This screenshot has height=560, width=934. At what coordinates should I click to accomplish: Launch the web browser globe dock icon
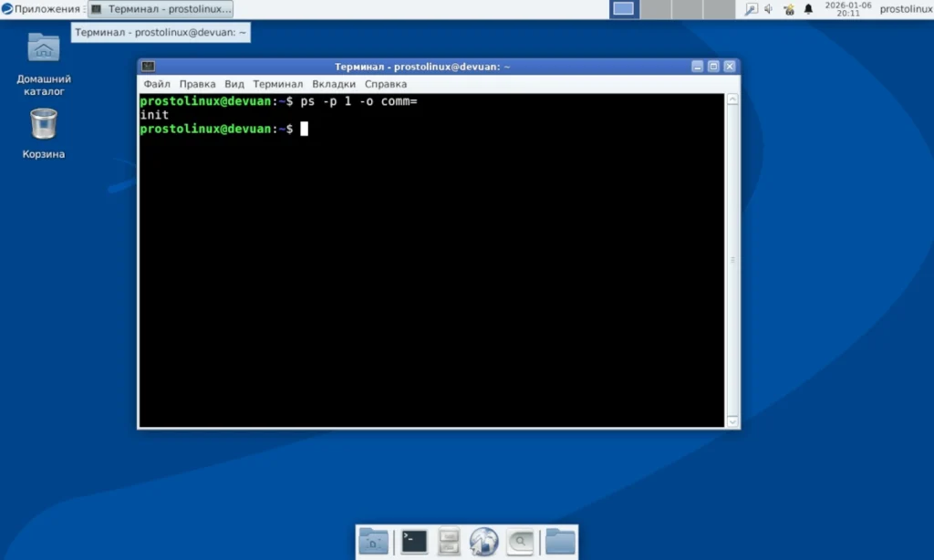tap(483, 542)
